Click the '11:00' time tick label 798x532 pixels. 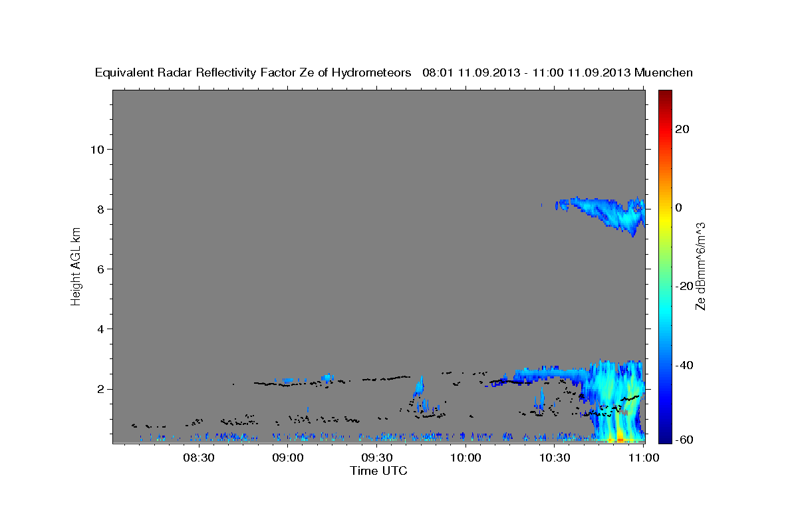tap(644, 458)
